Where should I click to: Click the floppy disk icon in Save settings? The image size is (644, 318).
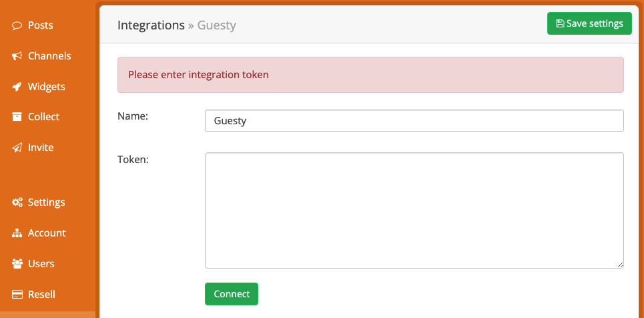coord(559,23)
